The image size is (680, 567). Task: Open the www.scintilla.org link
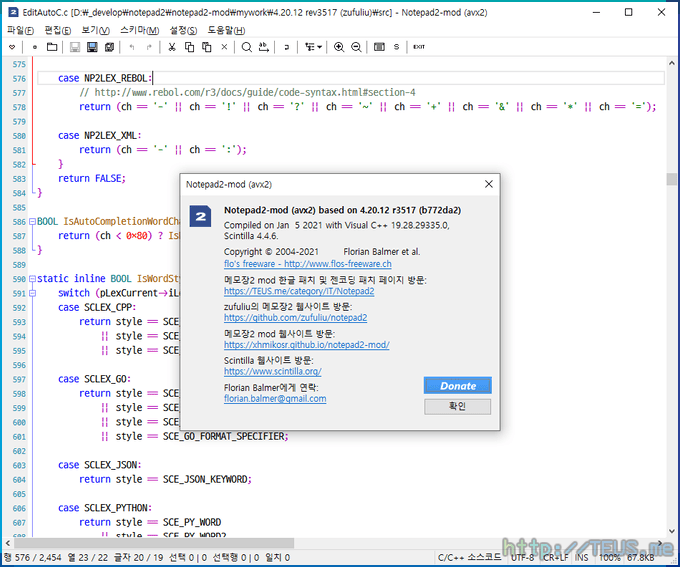point(273,371)
